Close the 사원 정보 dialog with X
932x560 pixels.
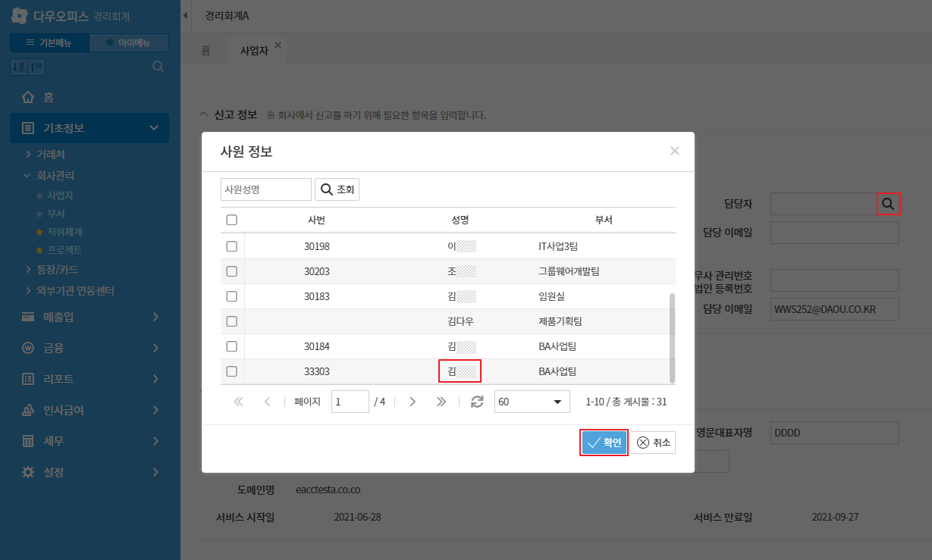[x=674, y=151]
